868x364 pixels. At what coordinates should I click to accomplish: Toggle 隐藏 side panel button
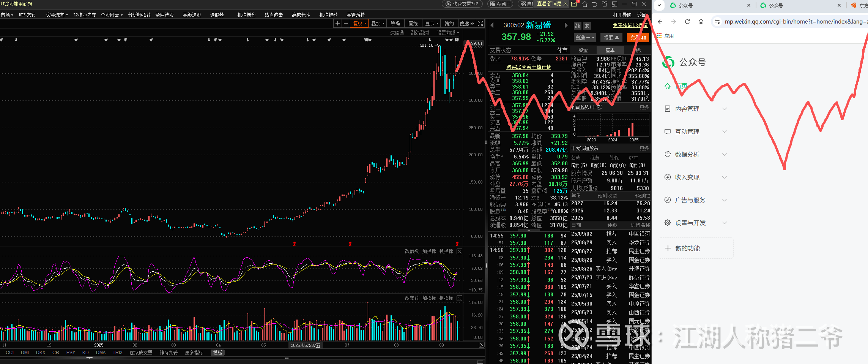[467, 24]
